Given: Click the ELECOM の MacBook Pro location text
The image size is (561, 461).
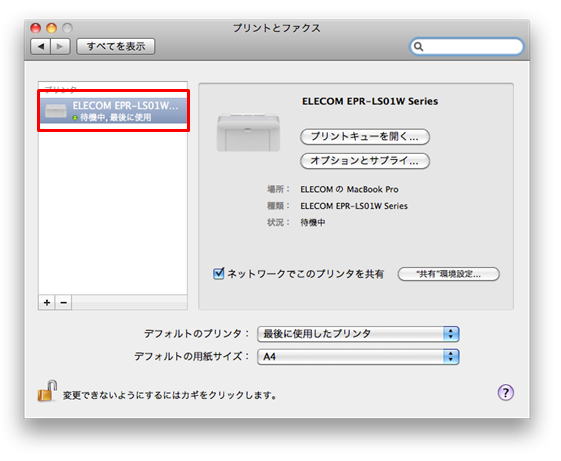Looking at the screenshot, I should (349, 189).
